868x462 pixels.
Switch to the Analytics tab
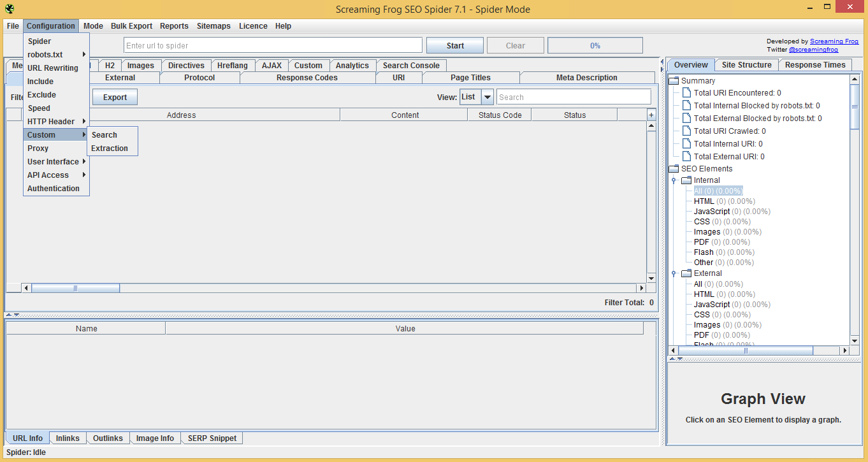pos(352,66)
